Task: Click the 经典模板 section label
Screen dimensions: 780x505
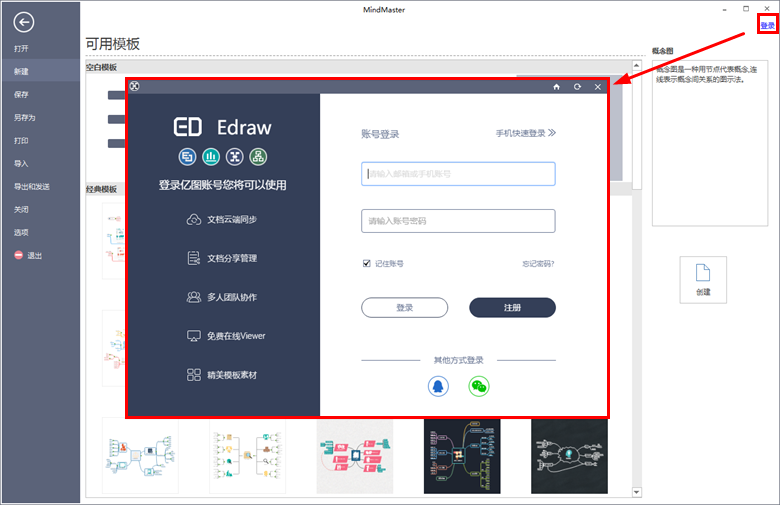Action: (x=101, y=189)
